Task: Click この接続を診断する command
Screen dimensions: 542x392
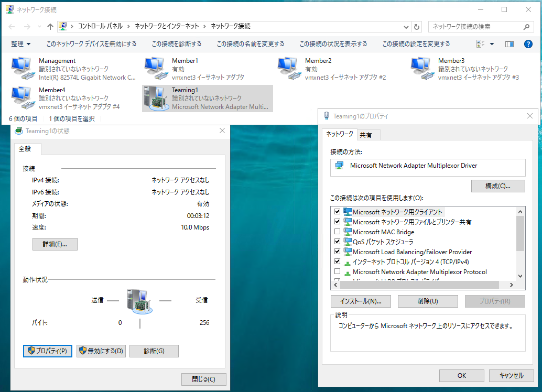Action: coord(177,44)
